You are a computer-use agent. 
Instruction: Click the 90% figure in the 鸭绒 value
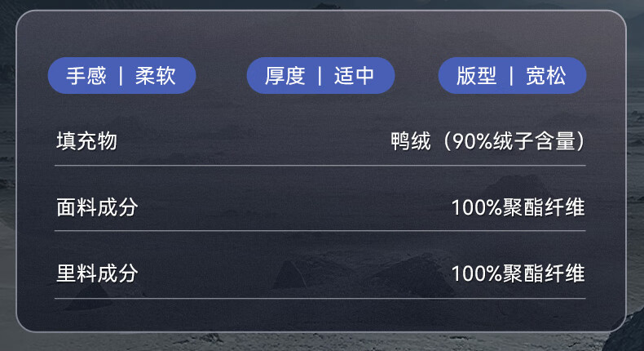[x=468, y=141]
